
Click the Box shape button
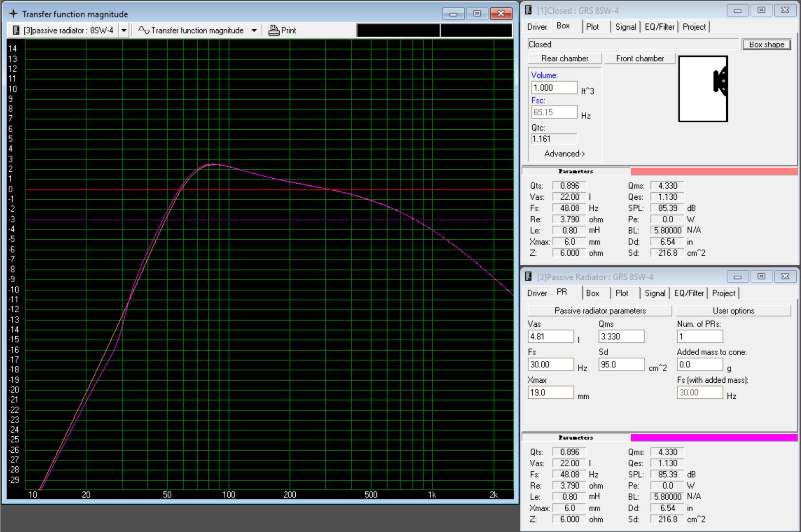point(767,45)
